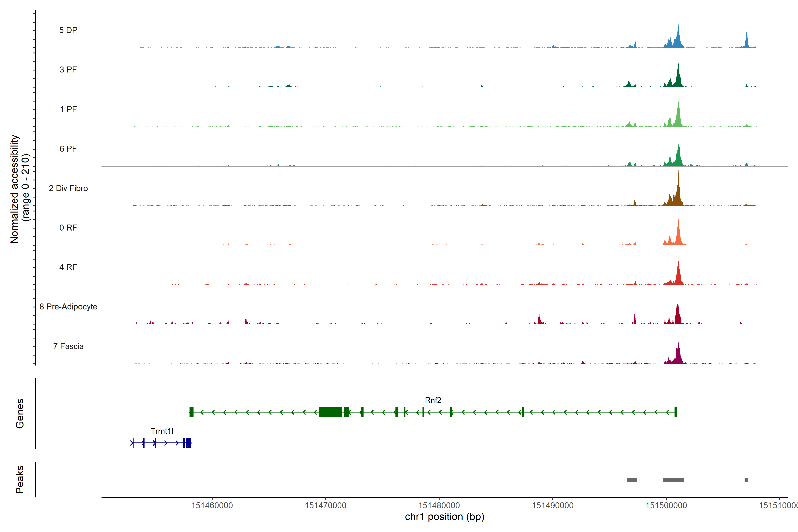Click the Trmt1l gene name label
Screen dimensions: 798x532
point(162,431)
